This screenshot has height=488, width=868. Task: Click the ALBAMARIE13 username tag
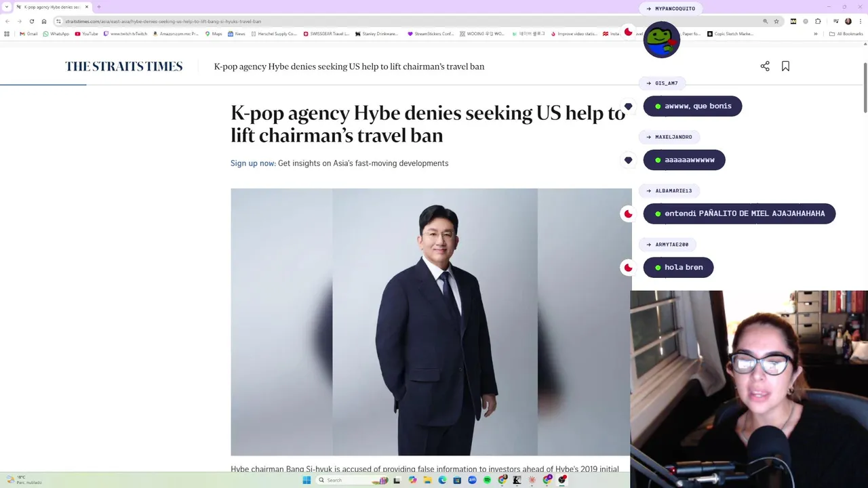pos(669,190)
